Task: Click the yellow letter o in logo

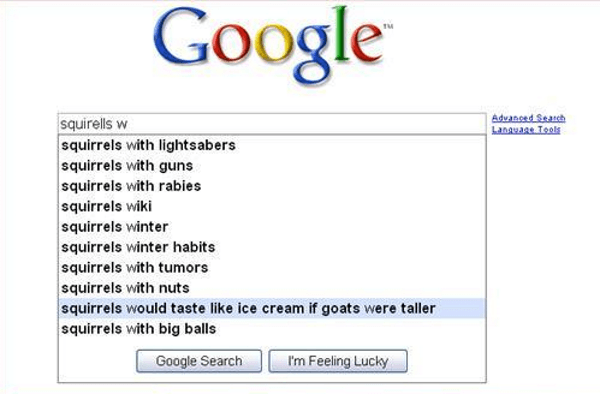Action: pyautogui.click(x=272, y=43)
